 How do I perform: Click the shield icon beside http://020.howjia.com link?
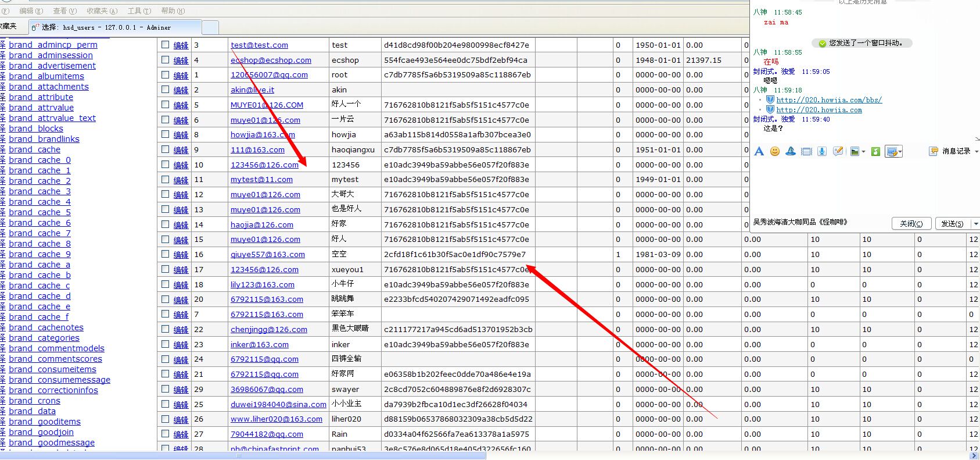pyautogui.click(x=770, y=109)
